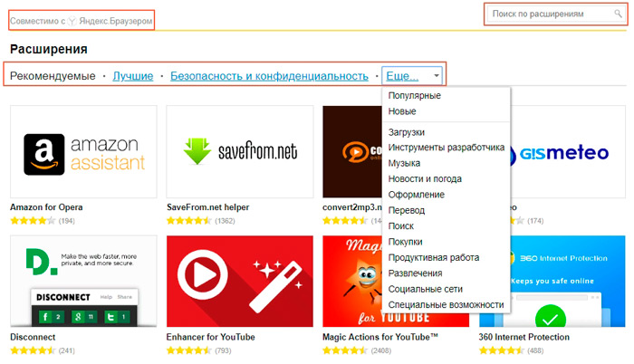Click the search magnifier icon

[618, 14]
